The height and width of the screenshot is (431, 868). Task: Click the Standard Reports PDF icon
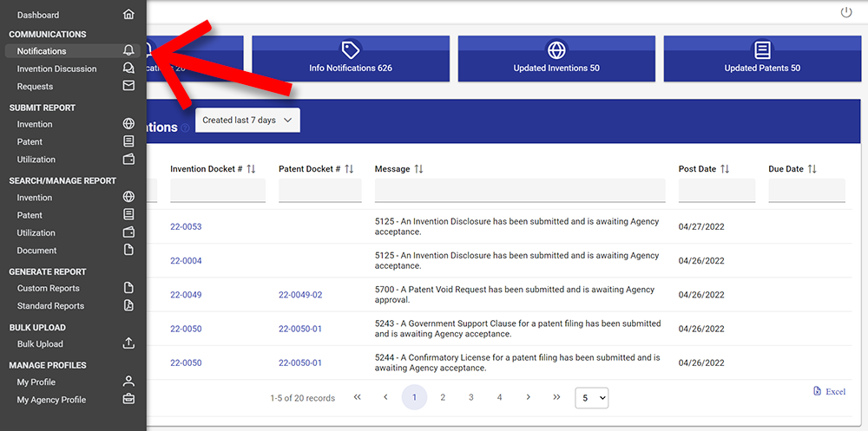[128, 305]
